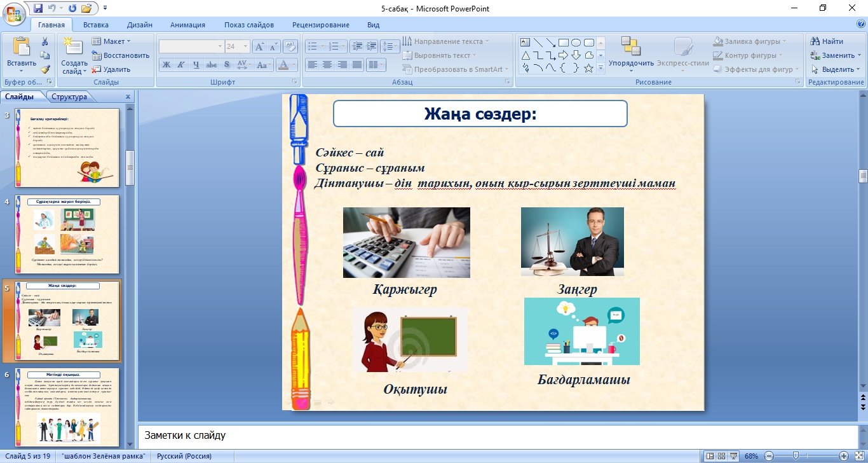Select the 5-point Star shape in the gallery
Screen dimensions: 868x463
pyautogui.click(x=589, y=68)
